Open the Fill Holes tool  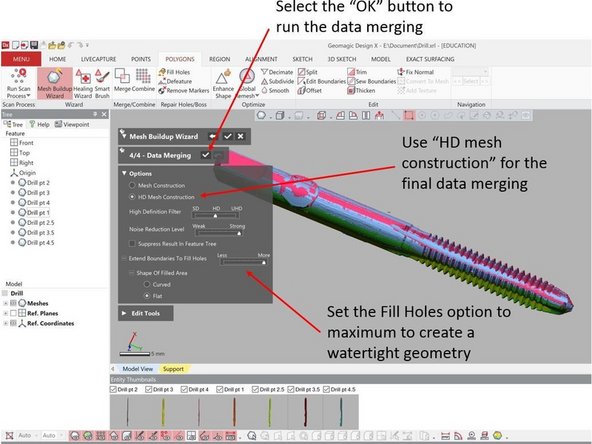tap(174, 72)
